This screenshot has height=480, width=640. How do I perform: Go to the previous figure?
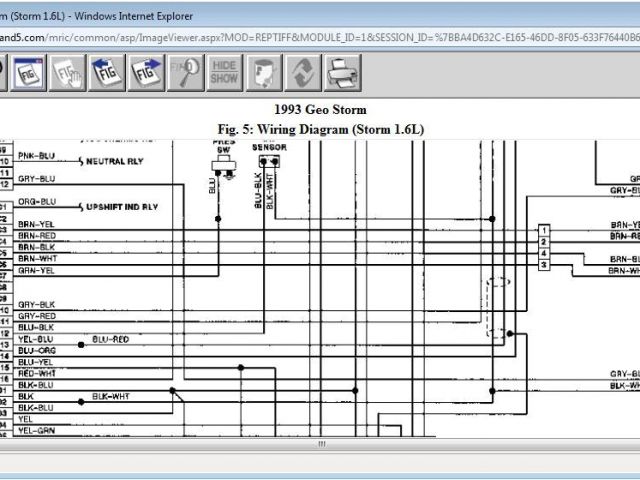click(x=106, y=73)
